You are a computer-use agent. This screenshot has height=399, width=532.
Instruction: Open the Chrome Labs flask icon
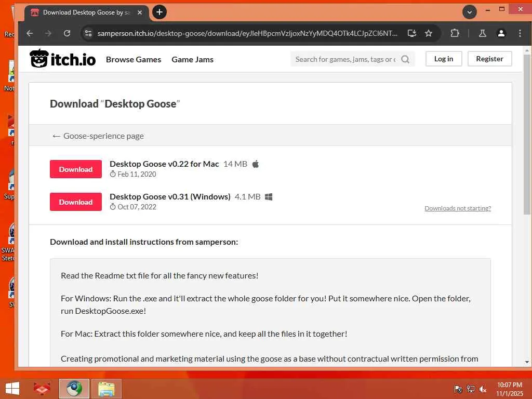482,33
